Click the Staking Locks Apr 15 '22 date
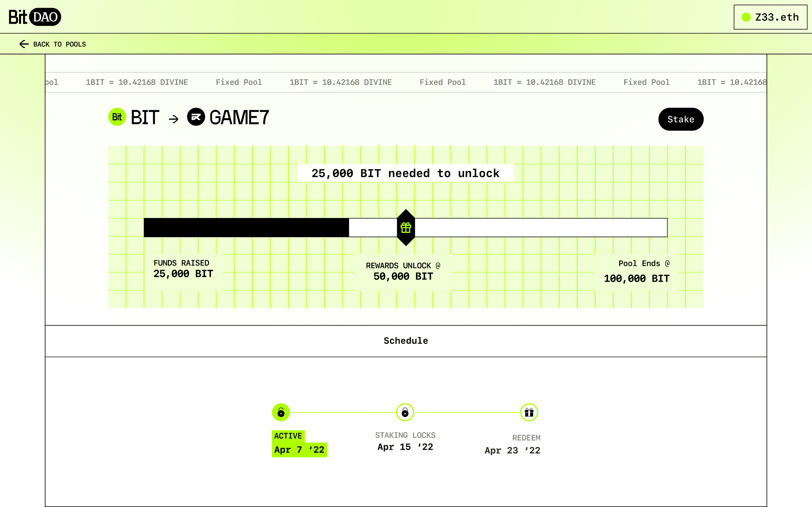This screenshot has width=812, height=507. 405,447
